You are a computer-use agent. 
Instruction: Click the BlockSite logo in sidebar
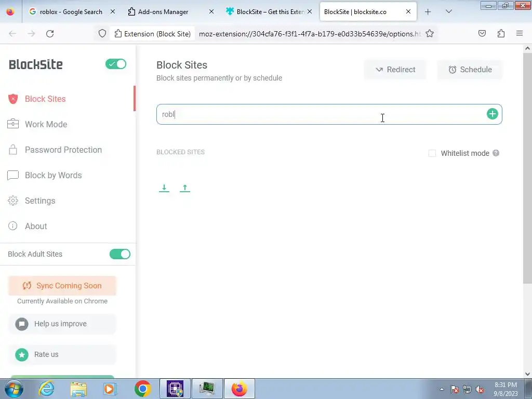pos(36,64)
